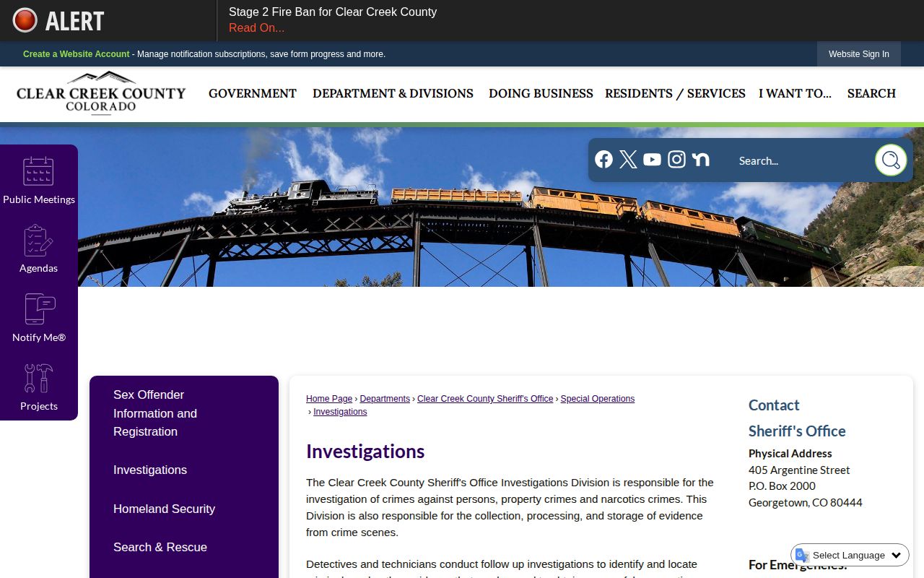Expand the Select Language dropdown
Screen dimensions: 924x578
pyautogui.click(x=850, y=555)
